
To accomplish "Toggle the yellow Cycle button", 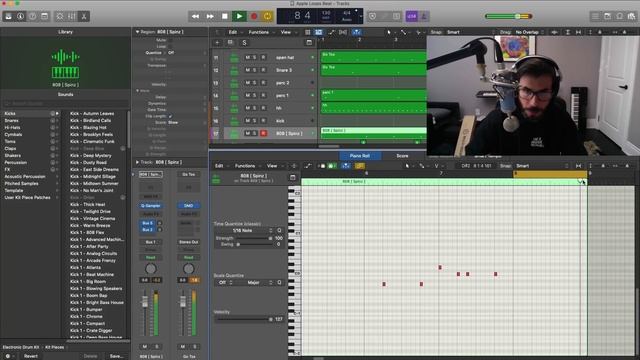I will (267, 16).
